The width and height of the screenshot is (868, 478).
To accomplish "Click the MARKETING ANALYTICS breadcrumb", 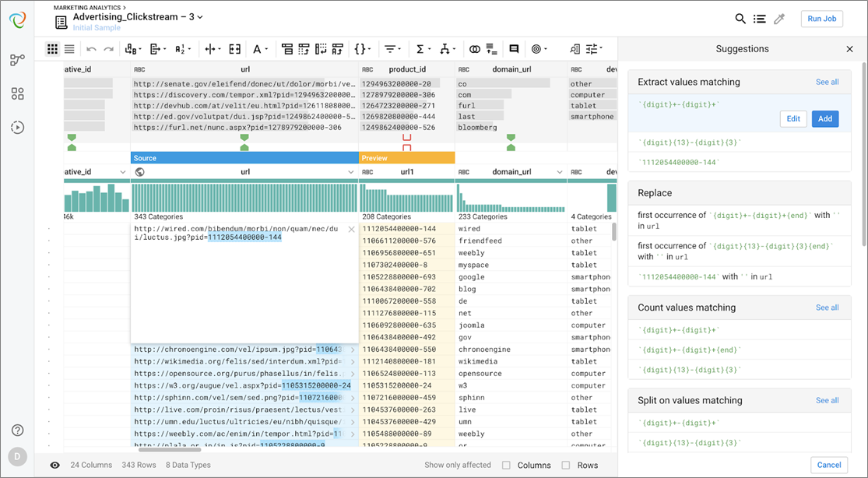I will pyautogui.click(x=87, y=8).
